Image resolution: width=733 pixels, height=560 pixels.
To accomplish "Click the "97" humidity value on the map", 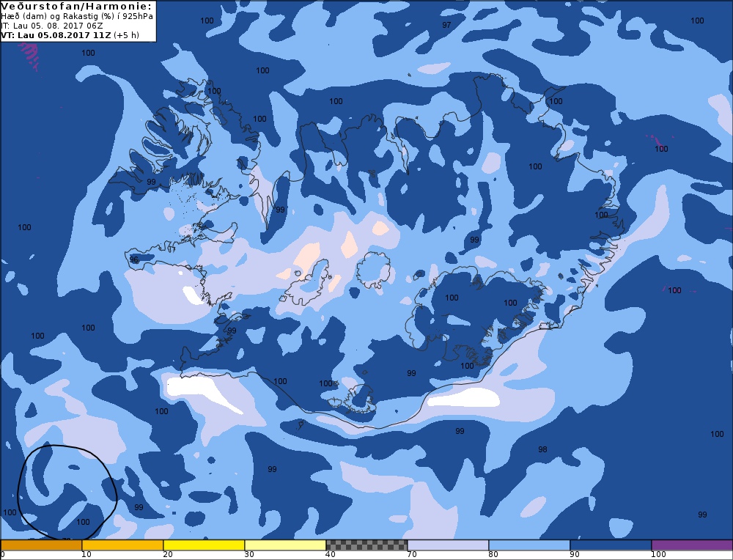I will 446,25.
